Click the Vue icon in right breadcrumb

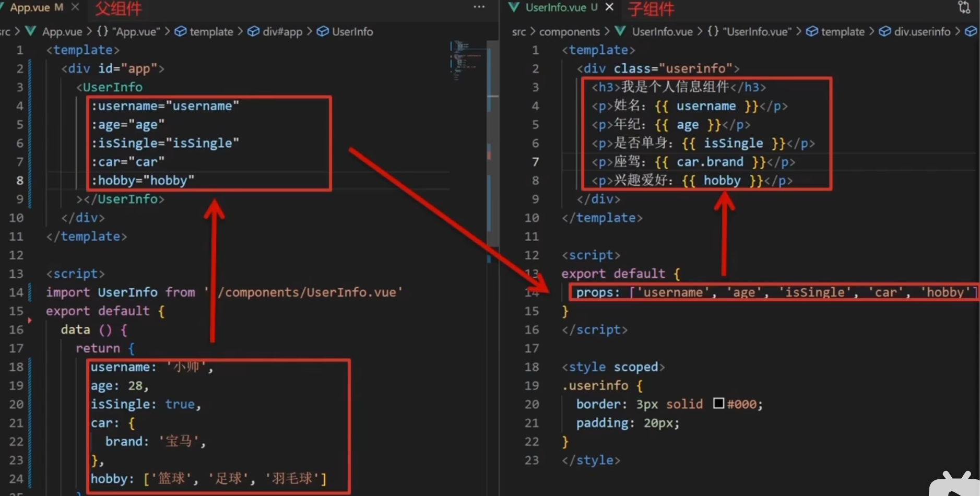[620, 31]
